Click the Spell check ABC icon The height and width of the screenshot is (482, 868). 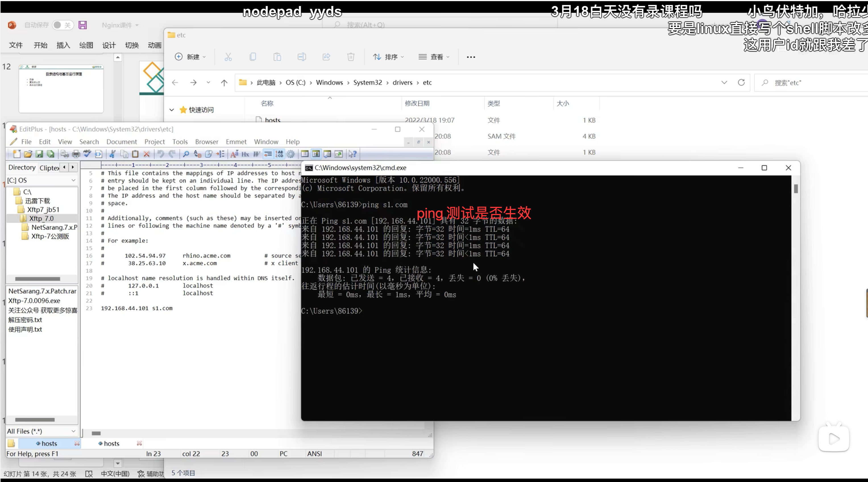(87, 154)
